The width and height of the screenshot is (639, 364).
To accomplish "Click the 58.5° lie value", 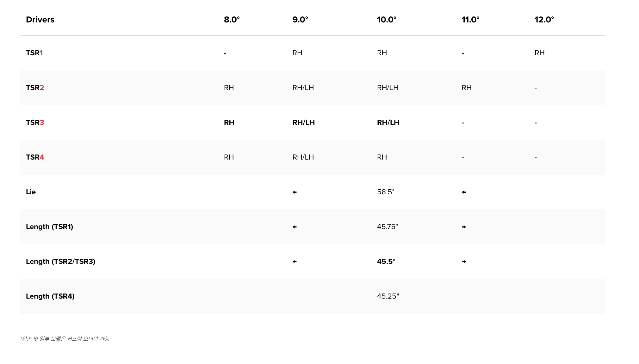I will 386,192.
